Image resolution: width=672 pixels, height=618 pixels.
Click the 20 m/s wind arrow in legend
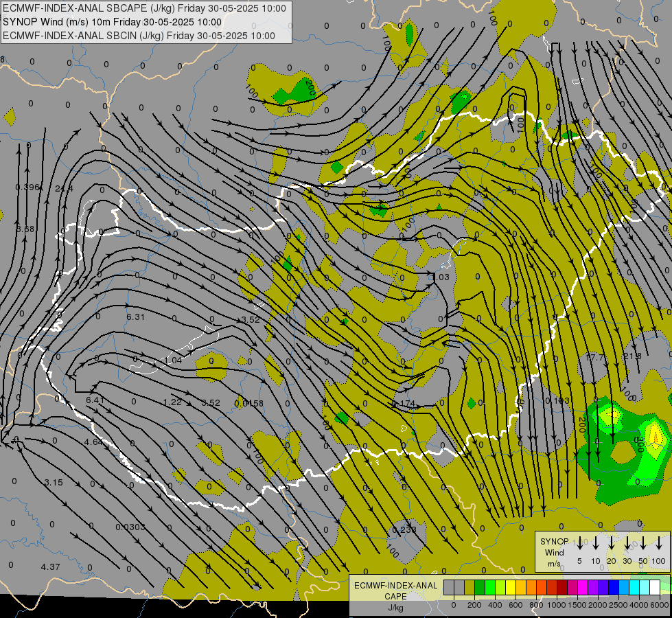coord(612,543)
